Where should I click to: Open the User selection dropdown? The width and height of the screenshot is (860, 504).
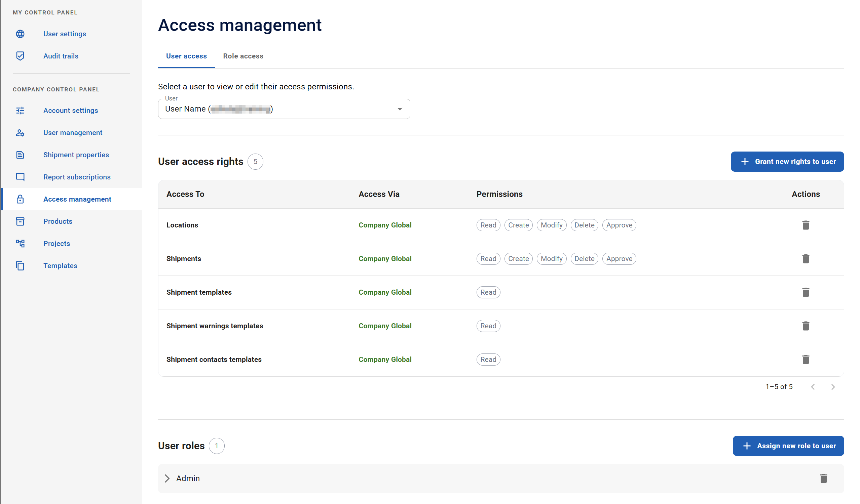click(x=284, y=109)
